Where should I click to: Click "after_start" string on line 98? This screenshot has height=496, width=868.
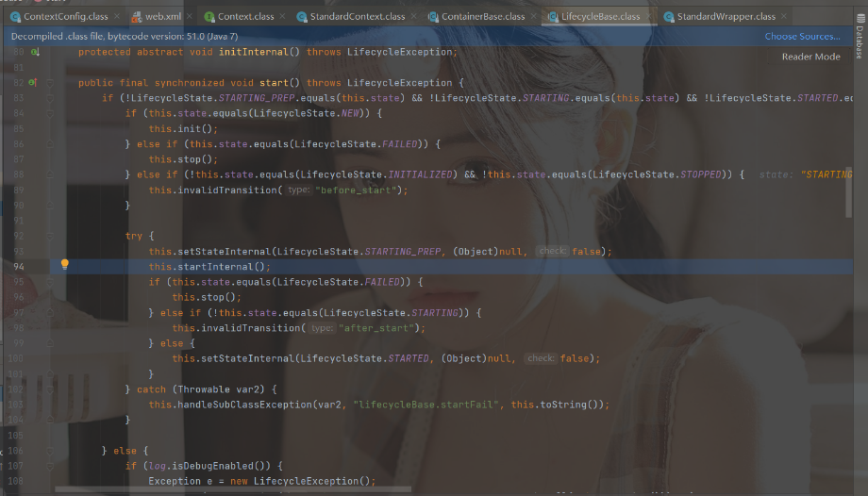(x=376, y=328)
